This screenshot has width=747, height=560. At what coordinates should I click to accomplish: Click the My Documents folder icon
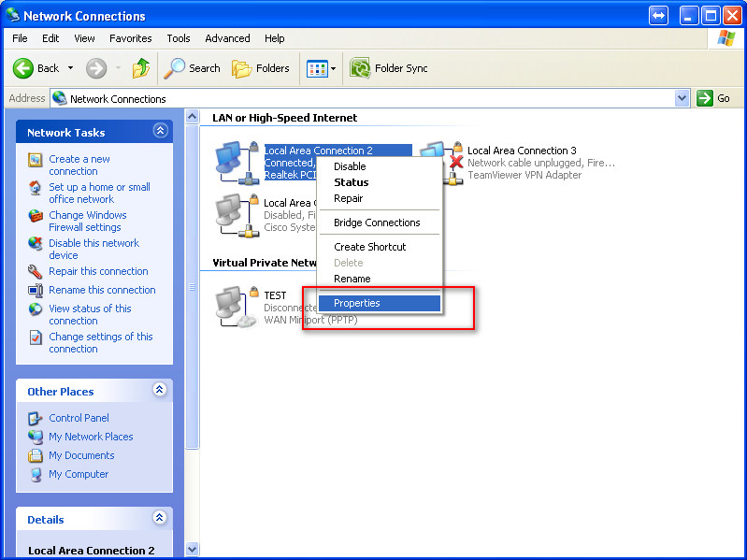coord(36,455)
